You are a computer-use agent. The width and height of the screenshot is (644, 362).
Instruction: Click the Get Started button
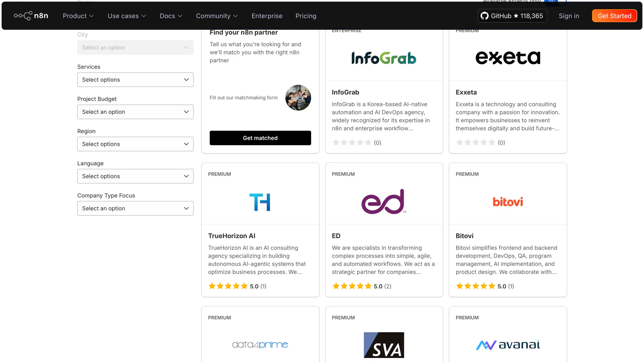point(614,16)
